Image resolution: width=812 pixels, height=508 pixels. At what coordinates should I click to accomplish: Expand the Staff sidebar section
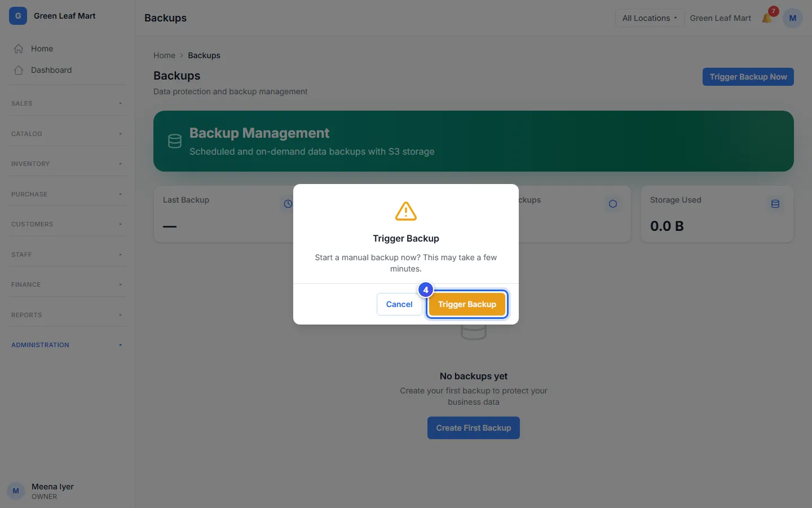coord(67,255)
